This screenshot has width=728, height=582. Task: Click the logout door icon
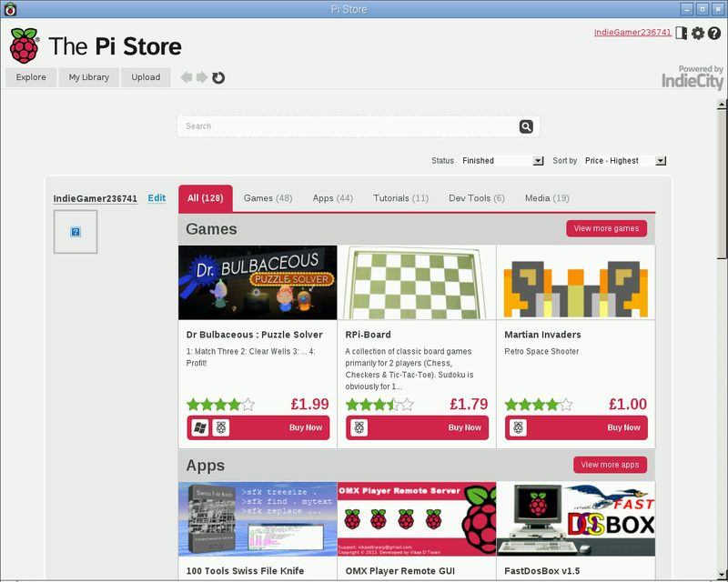(681, 33)
